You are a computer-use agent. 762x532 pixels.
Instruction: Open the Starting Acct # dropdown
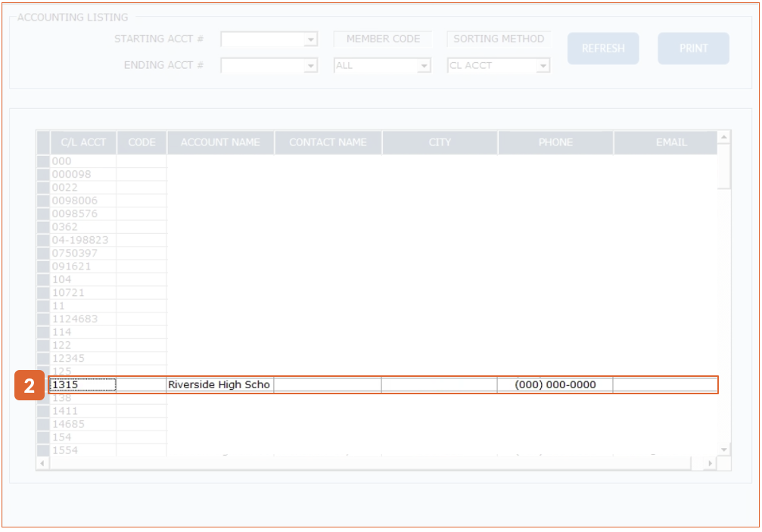click(x=310, y=39)
